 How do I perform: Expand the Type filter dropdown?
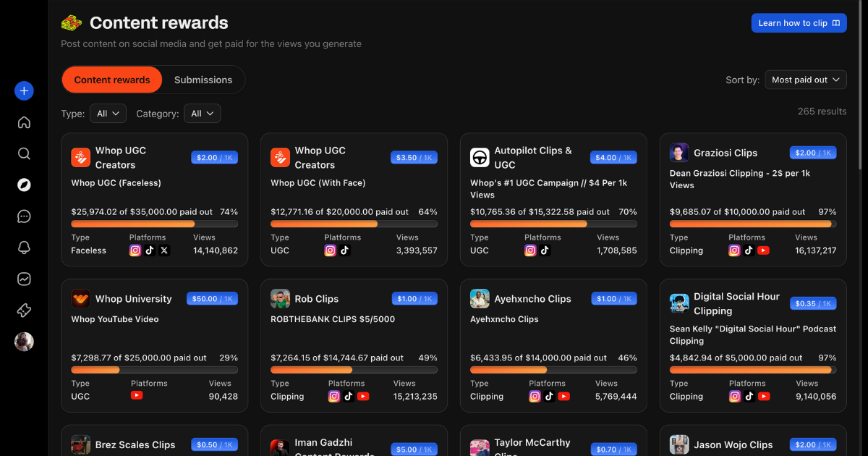tap(108, 114)
